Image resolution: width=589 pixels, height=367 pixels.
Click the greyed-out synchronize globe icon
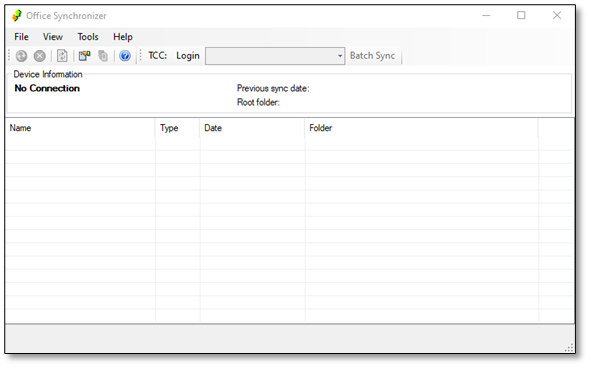[21, 56]
